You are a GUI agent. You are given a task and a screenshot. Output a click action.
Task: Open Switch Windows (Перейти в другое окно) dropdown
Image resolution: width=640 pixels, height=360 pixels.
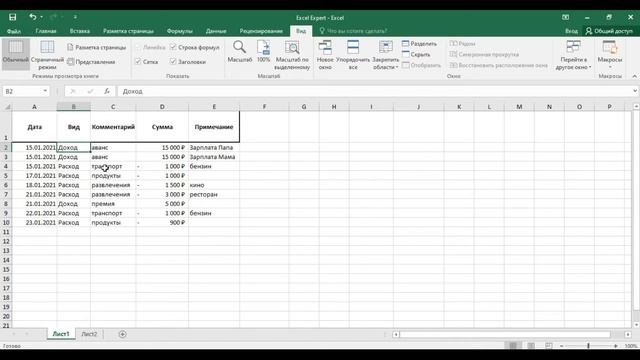point(573,55)
